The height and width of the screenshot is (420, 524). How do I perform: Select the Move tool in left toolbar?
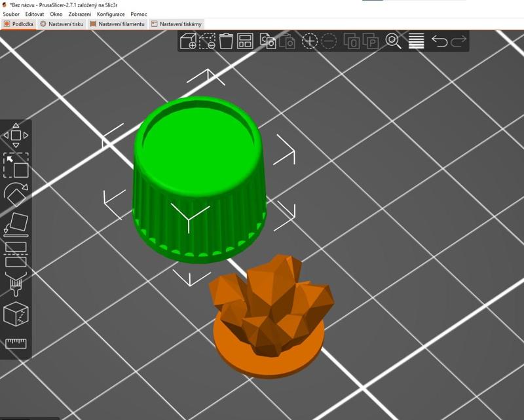pyautogui.click(x=16, y=136)
